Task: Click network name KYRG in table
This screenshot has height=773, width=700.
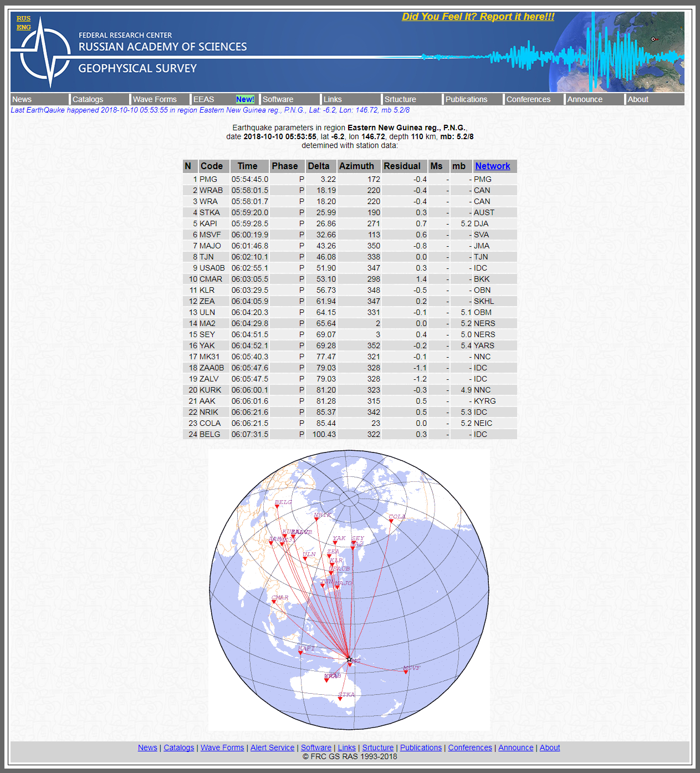Action: pos(485,401)
